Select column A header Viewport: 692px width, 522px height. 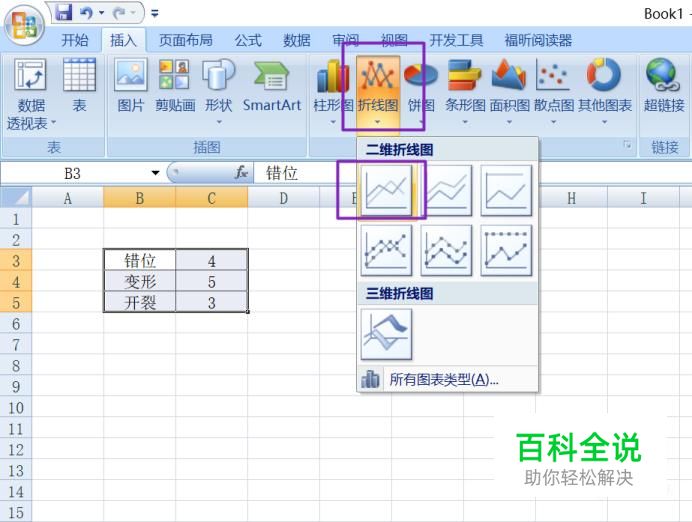click(68, 198)
